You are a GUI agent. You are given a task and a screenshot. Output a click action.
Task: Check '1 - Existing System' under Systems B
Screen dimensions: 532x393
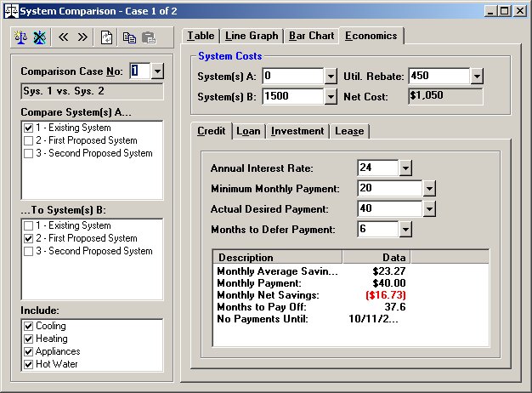point(29,226)
